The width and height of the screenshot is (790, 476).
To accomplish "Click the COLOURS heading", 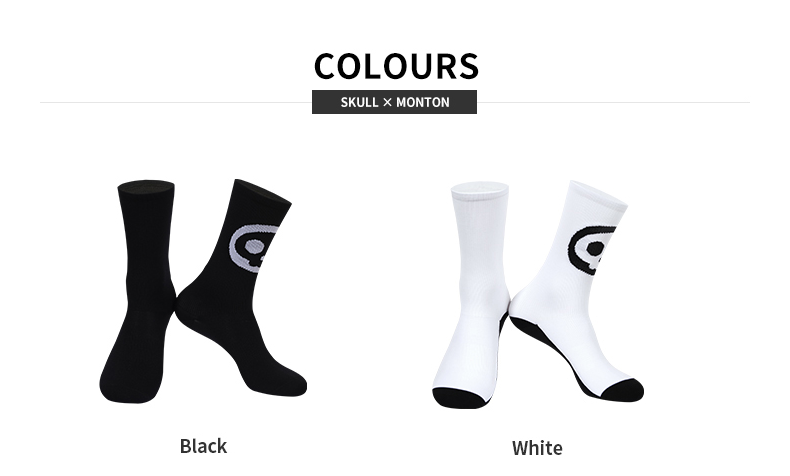I will (396, 66).
